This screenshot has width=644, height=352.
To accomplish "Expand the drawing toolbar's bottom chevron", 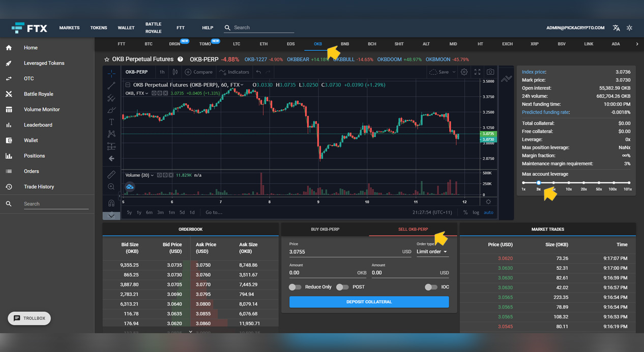I will [x=111, y=216].
